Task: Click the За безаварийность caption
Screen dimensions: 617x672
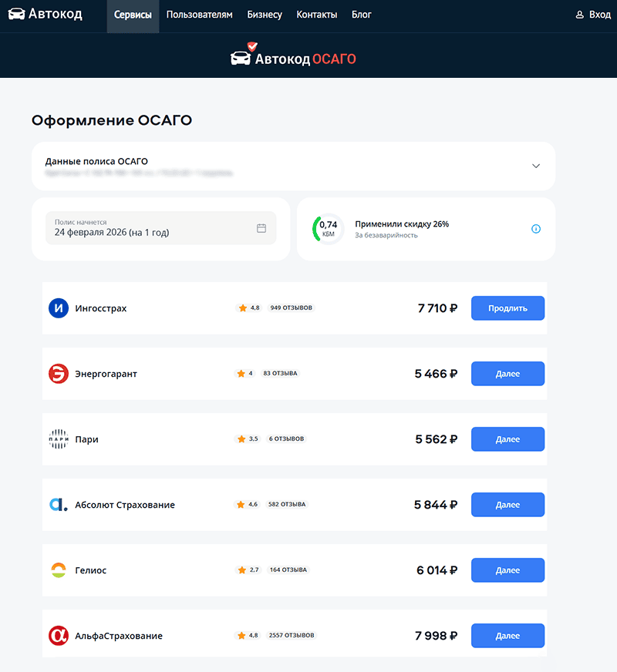Action: coord(386,235)
